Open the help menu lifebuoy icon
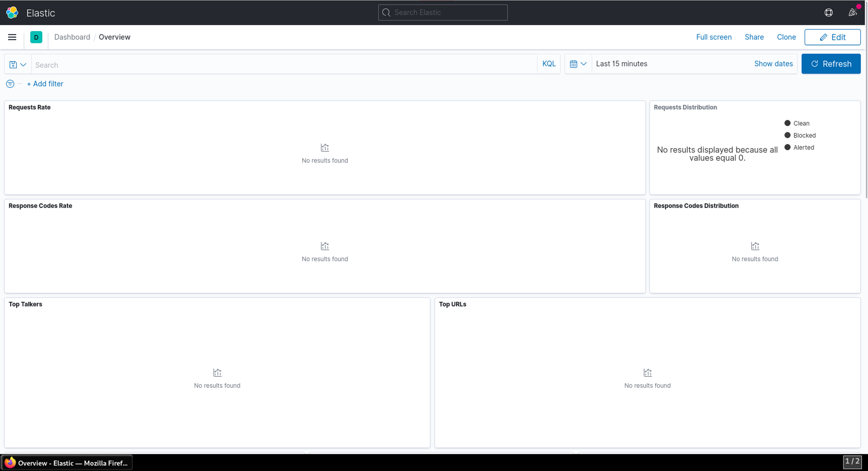Viewport: 868px width, 471px height. coord(829,12)
